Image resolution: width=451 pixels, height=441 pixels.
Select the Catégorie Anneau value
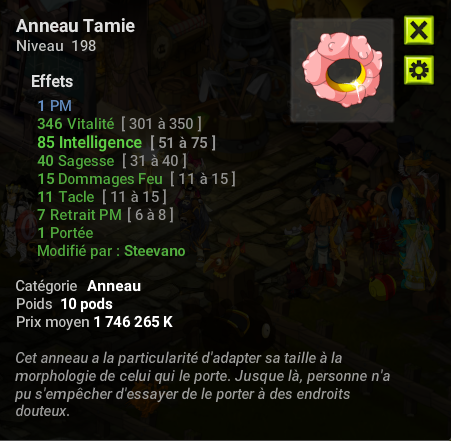114,286
